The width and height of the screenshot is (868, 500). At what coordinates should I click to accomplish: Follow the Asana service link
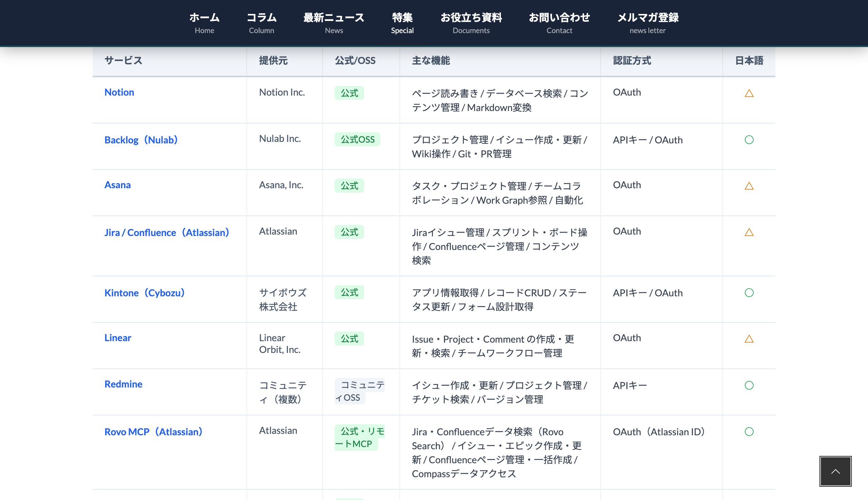coord(118,185)
